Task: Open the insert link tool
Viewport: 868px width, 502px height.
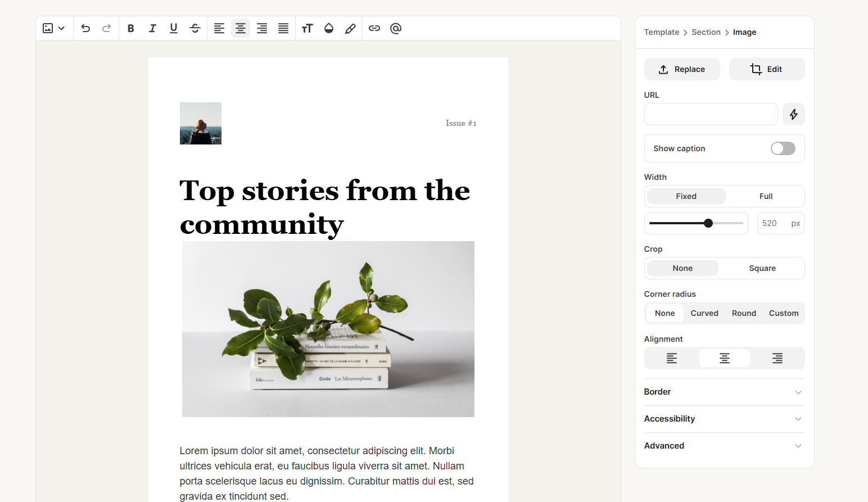Action: 374,28
